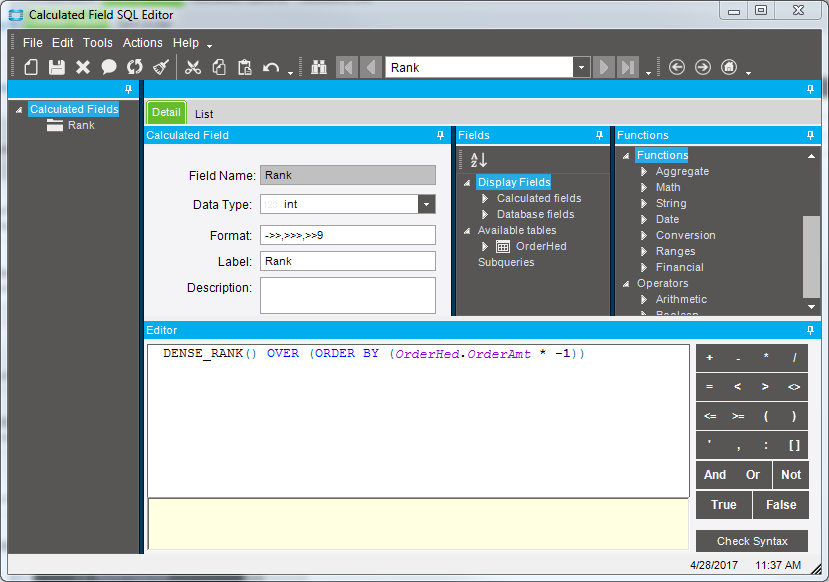
Task: Click into the Format input field
Action: (347, 235)
